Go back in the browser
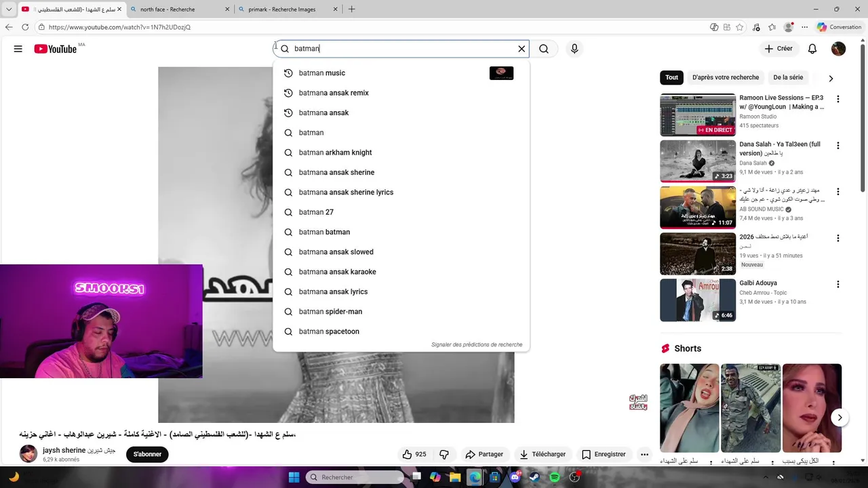Image resolution: width=868 pixels, height=488 pixels. point(9,27)
